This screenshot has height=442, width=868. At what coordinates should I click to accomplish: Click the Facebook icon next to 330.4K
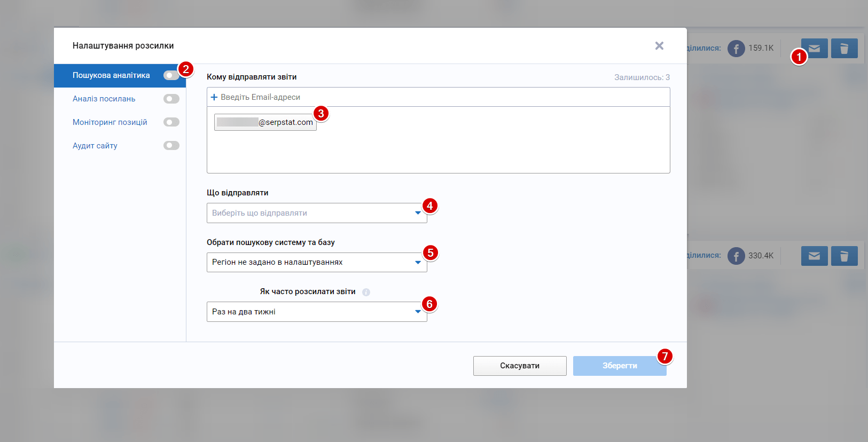click(x=736, y=256)
